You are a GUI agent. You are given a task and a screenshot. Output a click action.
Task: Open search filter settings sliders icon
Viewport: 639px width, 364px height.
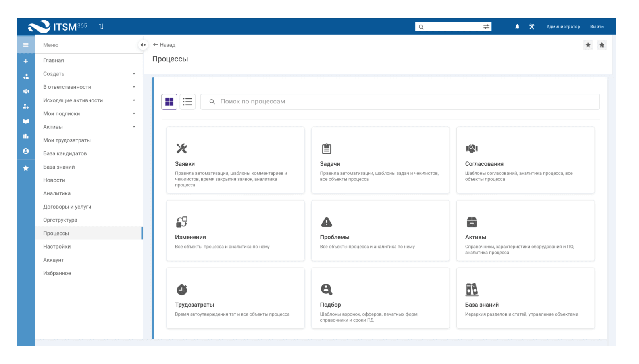coord(486,27)
